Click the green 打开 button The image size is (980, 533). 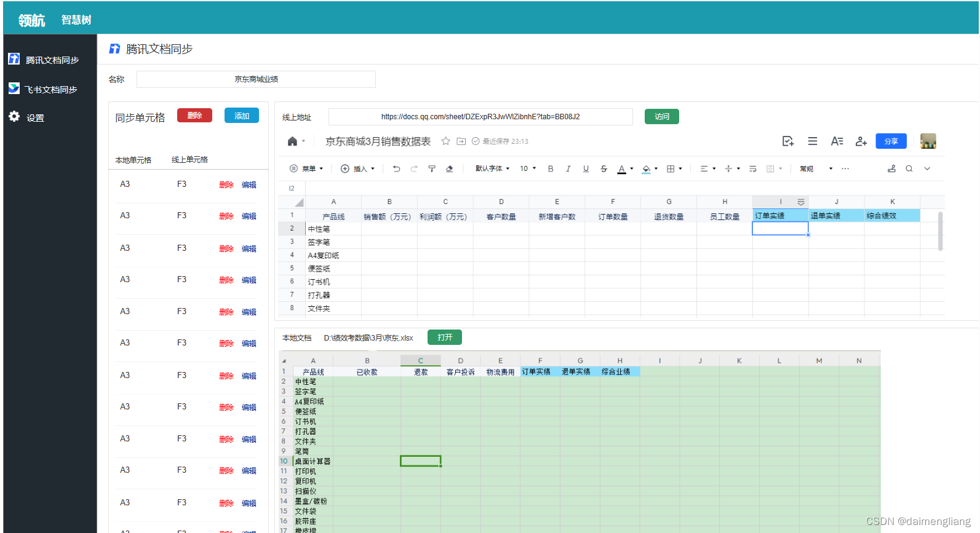point(445,338)
